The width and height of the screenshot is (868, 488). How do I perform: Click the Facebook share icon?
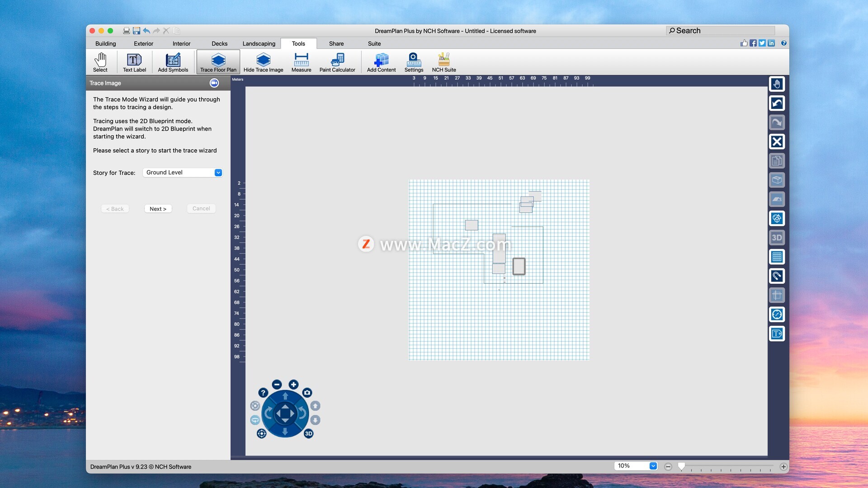point(753,43)
